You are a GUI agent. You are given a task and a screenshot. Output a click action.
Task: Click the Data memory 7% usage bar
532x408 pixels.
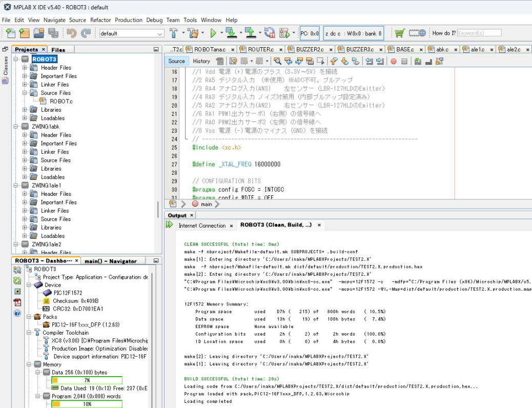[x=87, y=380]
